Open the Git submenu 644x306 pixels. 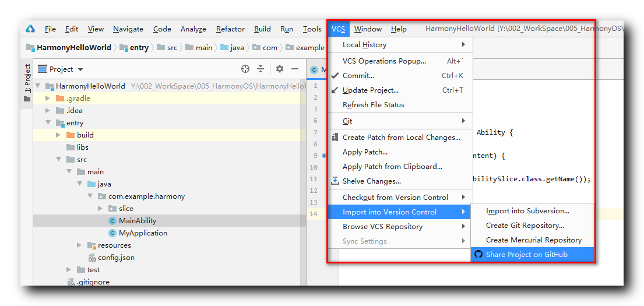(x=400, y=121)
